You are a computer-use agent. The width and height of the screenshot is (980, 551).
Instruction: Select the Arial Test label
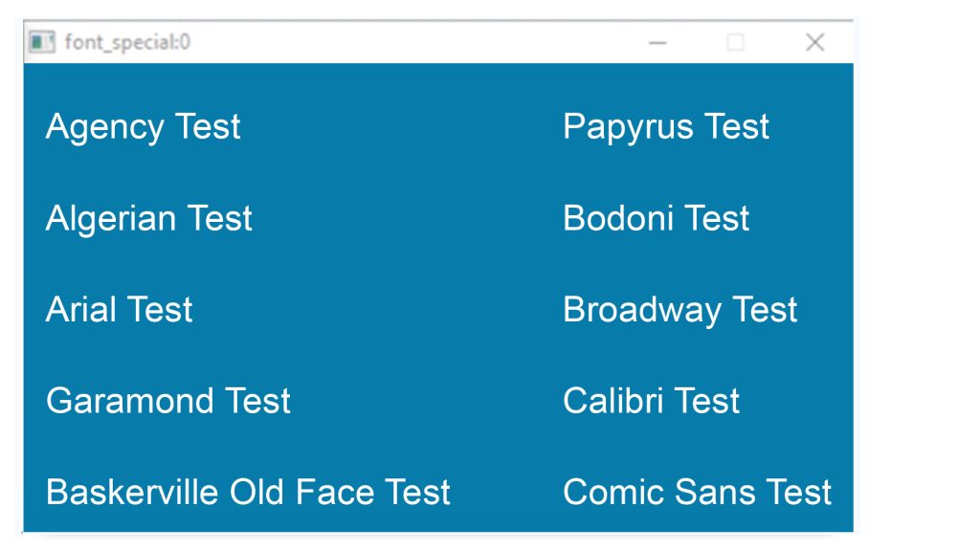pyautogui.click(x=118, y=309)
